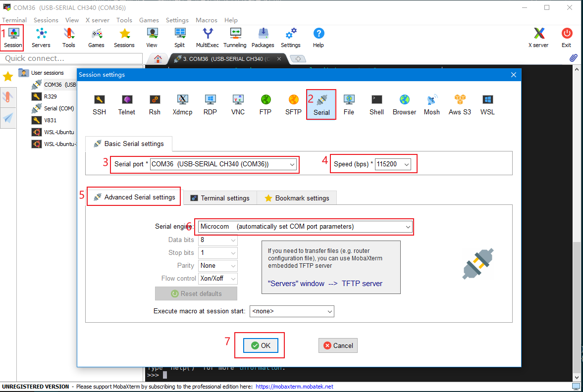Open the MultiExec toolbar tool
Screen dimensions: 583x392
click(208, 38)
